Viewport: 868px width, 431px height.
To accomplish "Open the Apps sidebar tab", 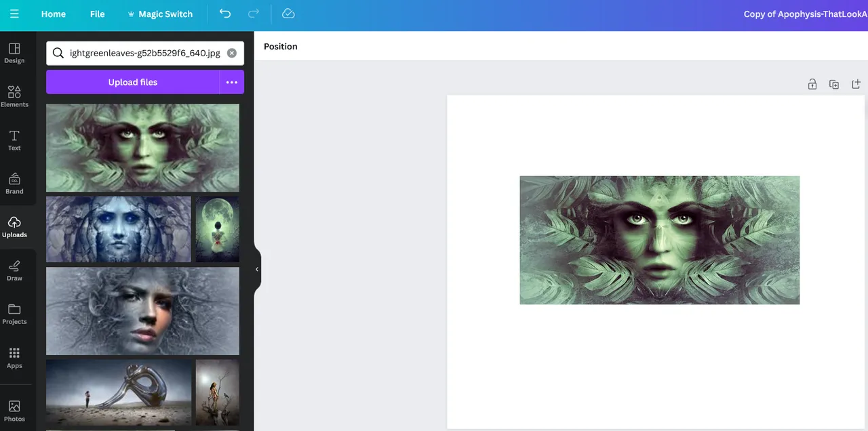I will coord(14,358).
